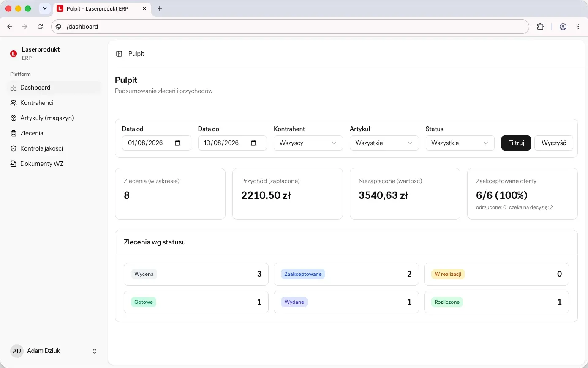Click the Laserprodukt red logo icon
588x368 pixels.
14,54
